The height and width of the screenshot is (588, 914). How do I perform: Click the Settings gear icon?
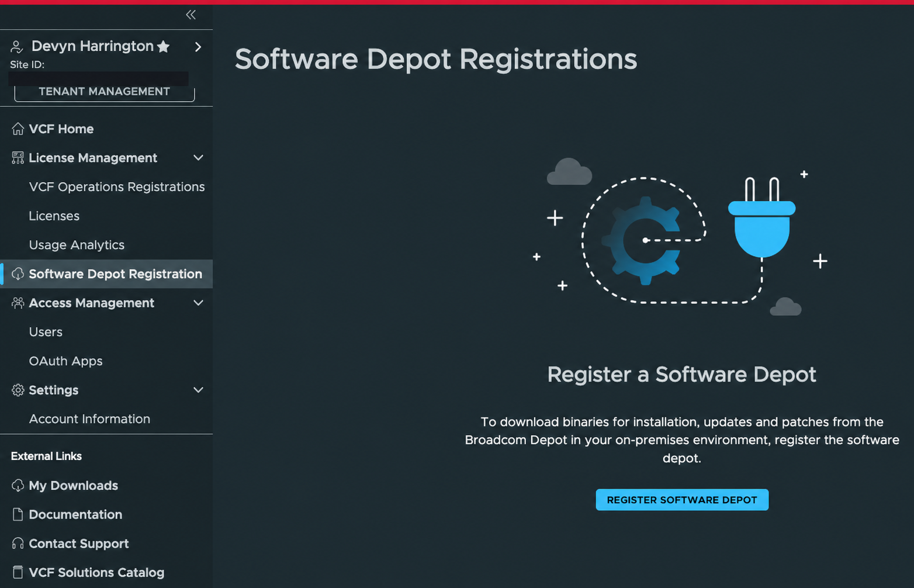click(18, 390)
